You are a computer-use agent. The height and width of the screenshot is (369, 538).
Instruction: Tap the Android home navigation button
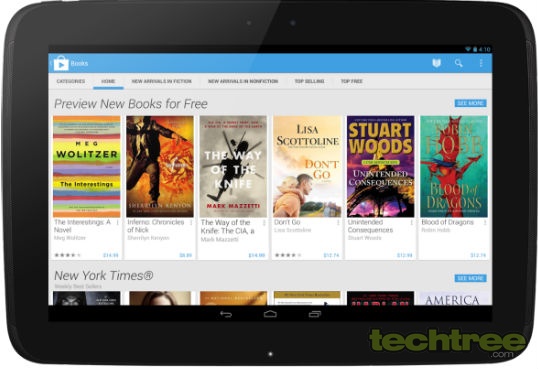(270, 314)
